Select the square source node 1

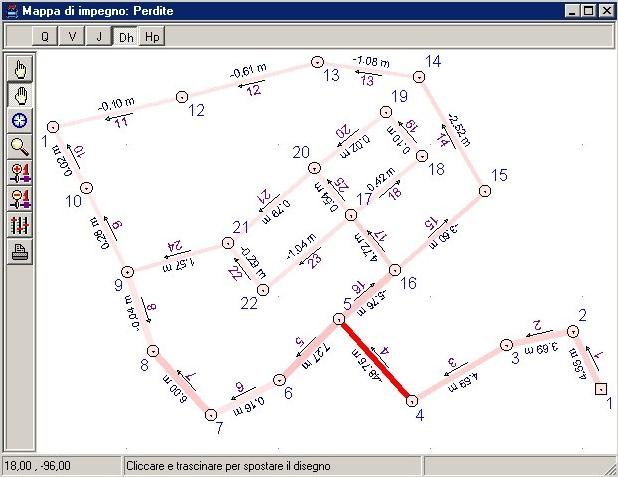click(601, 389)
